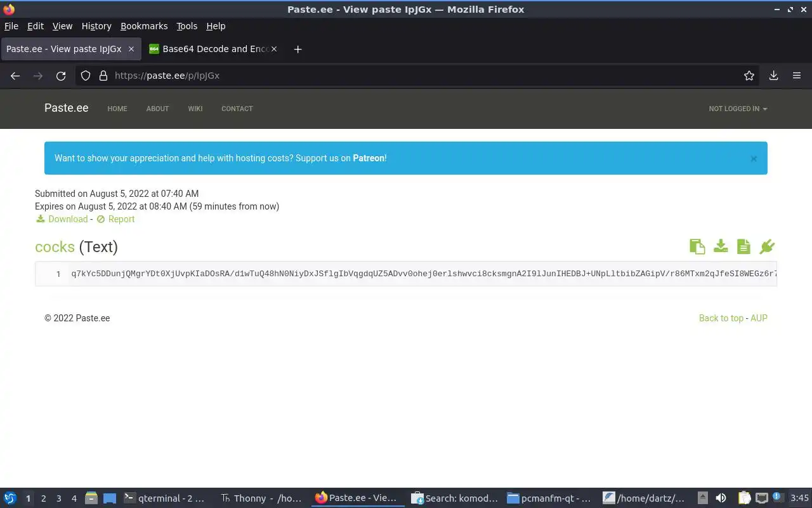Open the AUP link in footer
812x508 pixels.
click(759, 318)
